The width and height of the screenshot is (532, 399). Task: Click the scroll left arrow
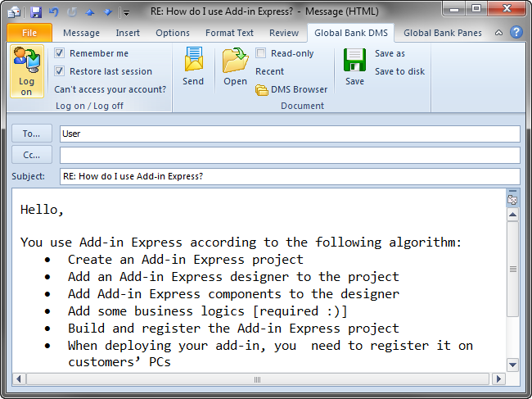pos(19,379)
